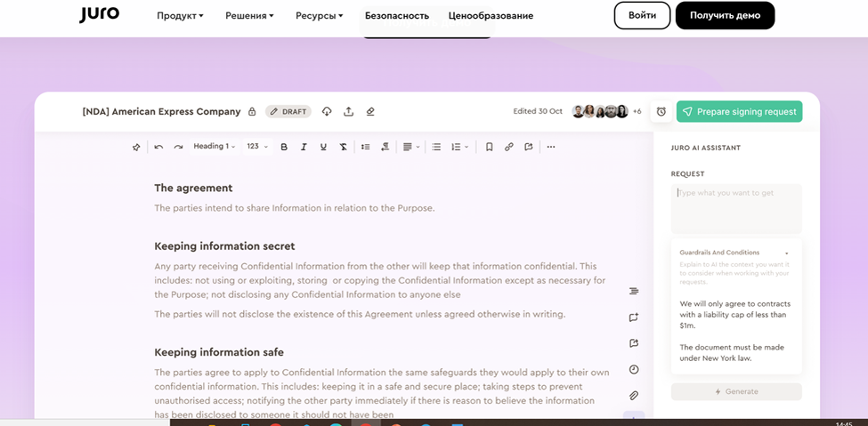Viewport: 868px width, 426px height.
Task: Click the paragraph direction indent icon
Action: [385, 147]
